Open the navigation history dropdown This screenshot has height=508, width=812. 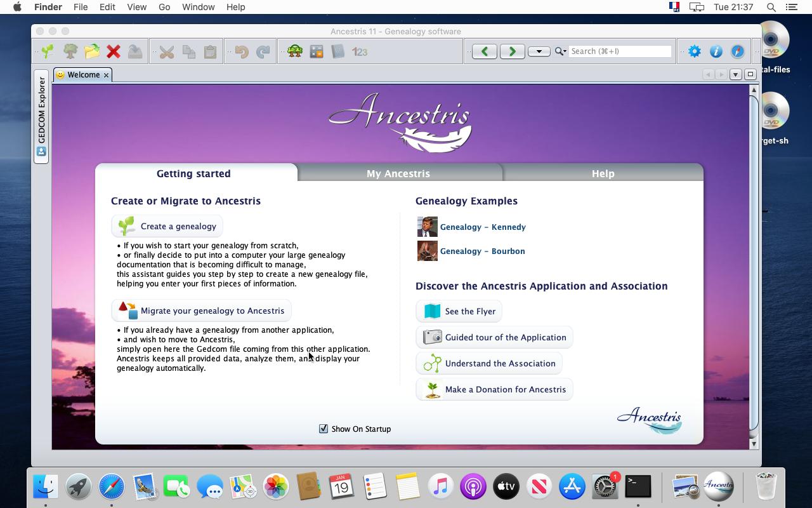(539, 51)
